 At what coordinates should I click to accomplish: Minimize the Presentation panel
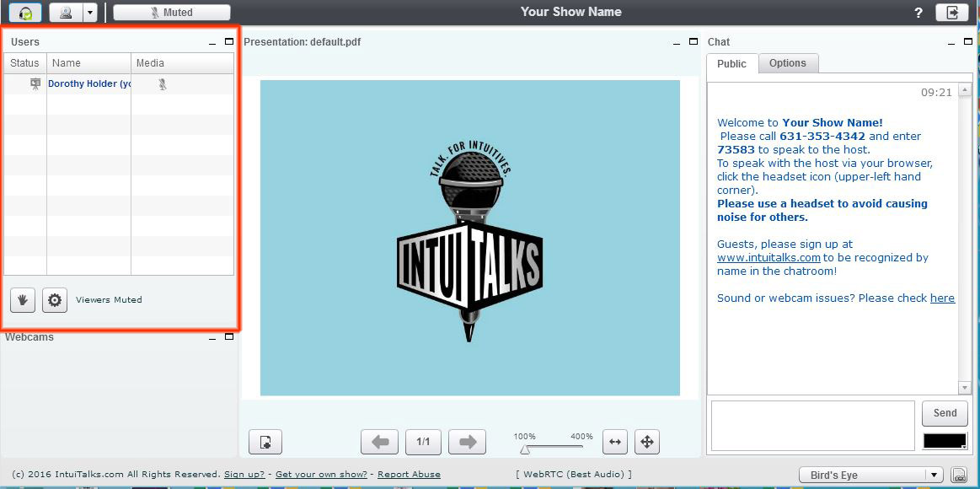pos(677,43)
